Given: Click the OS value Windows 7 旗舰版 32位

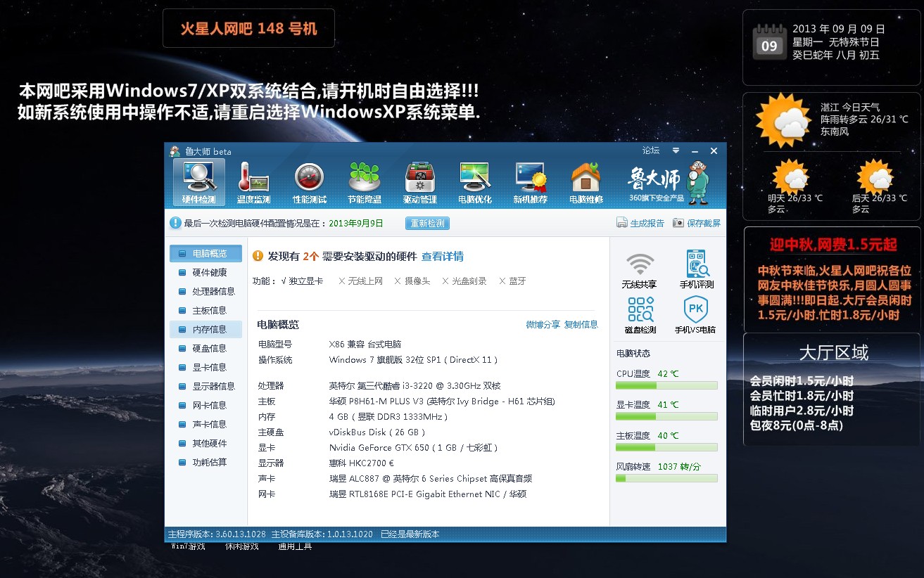Looking at the screenshot, I should [414, 360].
